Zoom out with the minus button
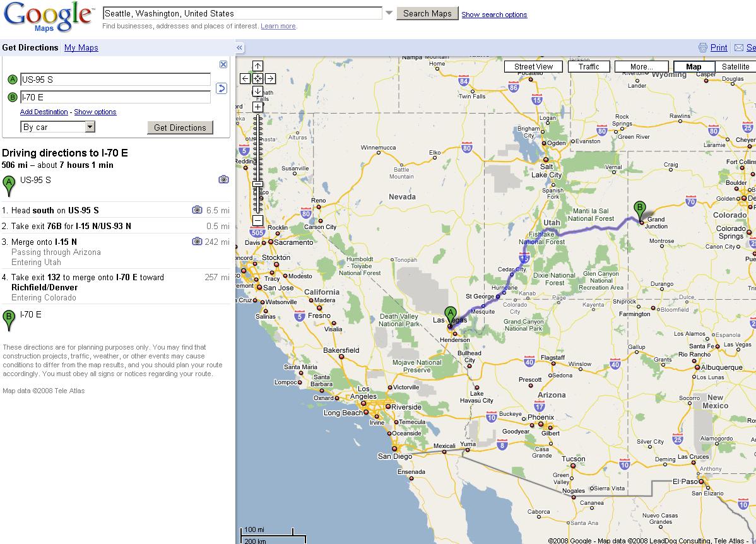 pyautogui.click(x=257, y=220)
